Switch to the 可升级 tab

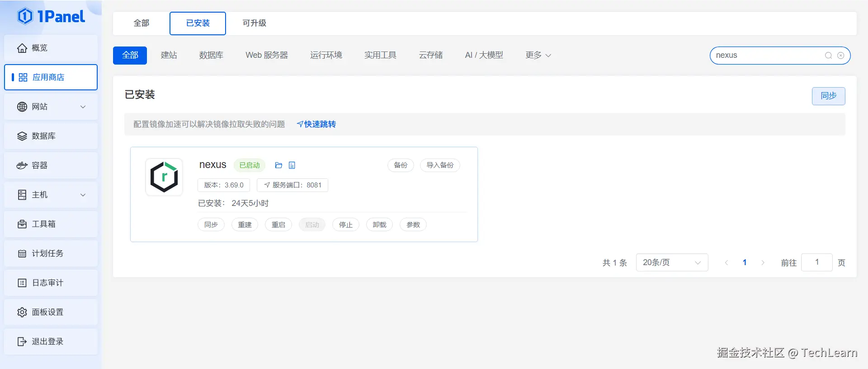point(254,23)
